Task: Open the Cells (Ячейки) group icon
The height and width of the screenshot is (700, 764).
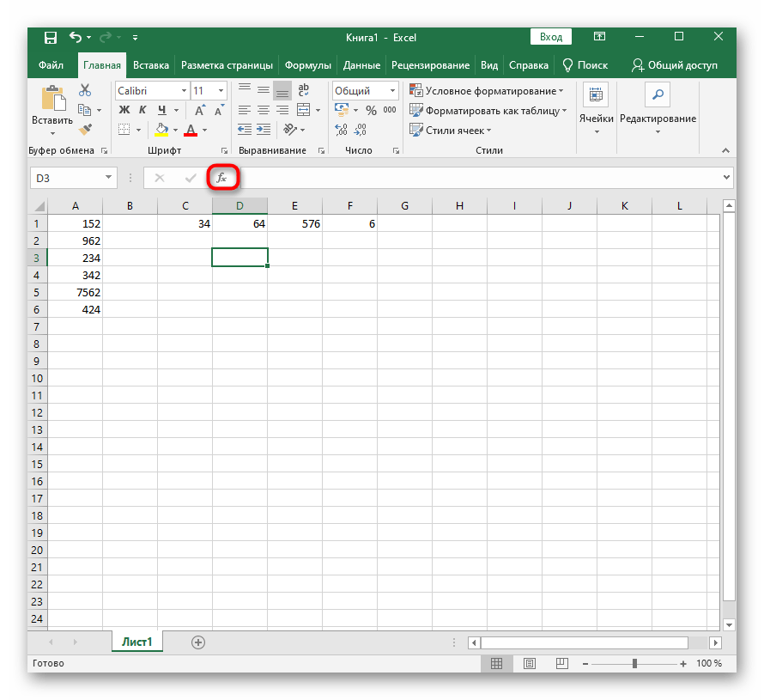Action: point(596,94)
